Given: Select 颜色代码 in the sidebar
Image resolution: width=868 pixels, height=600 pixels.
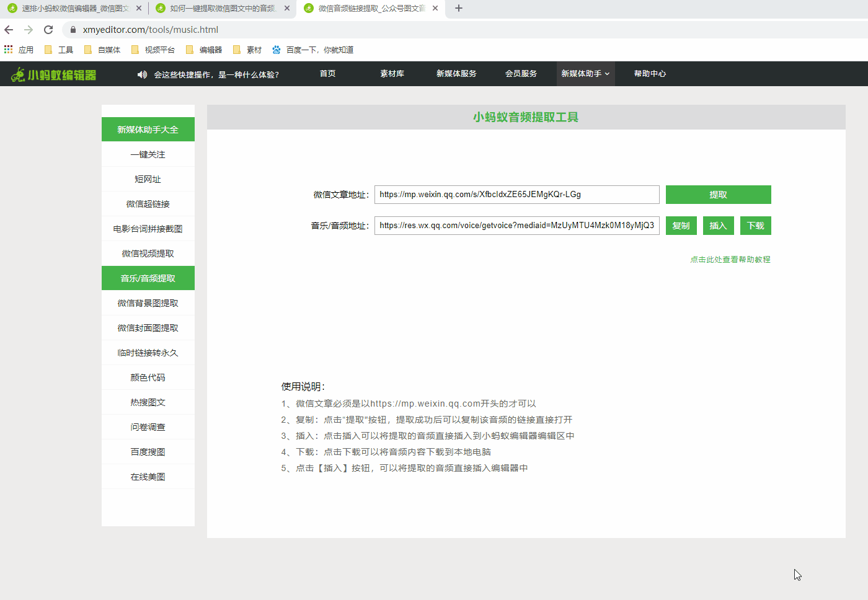Looking at the screenshot, I should pyautogui.click(x=148, y=377).
